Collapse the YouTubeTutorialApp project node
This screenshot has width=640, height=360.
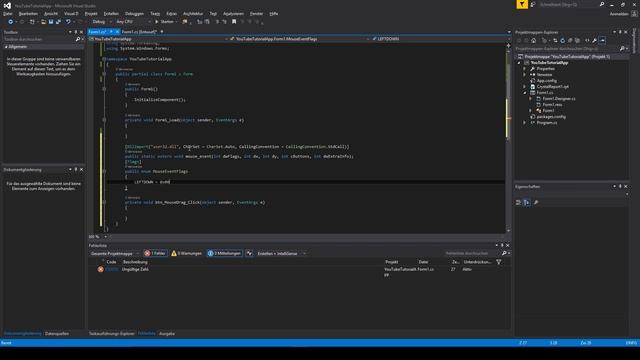coord(519,63)
